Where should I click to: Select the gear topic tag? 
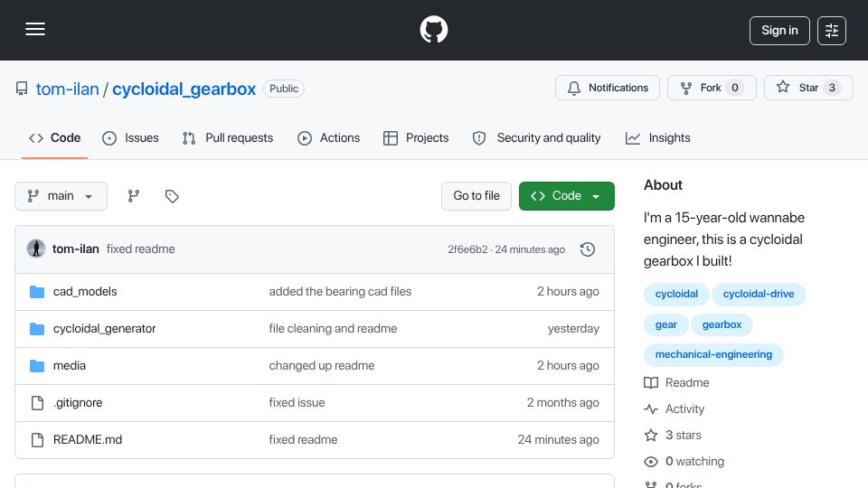(666, 324)
